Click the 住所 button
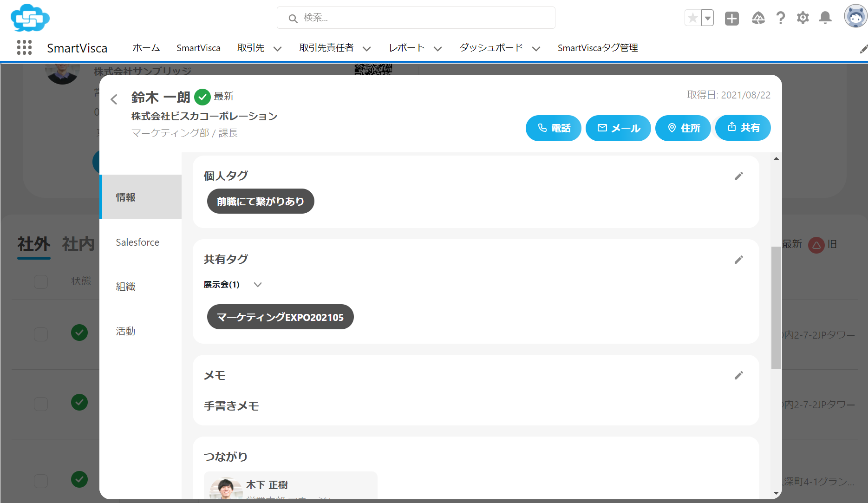 coord(683,128)
